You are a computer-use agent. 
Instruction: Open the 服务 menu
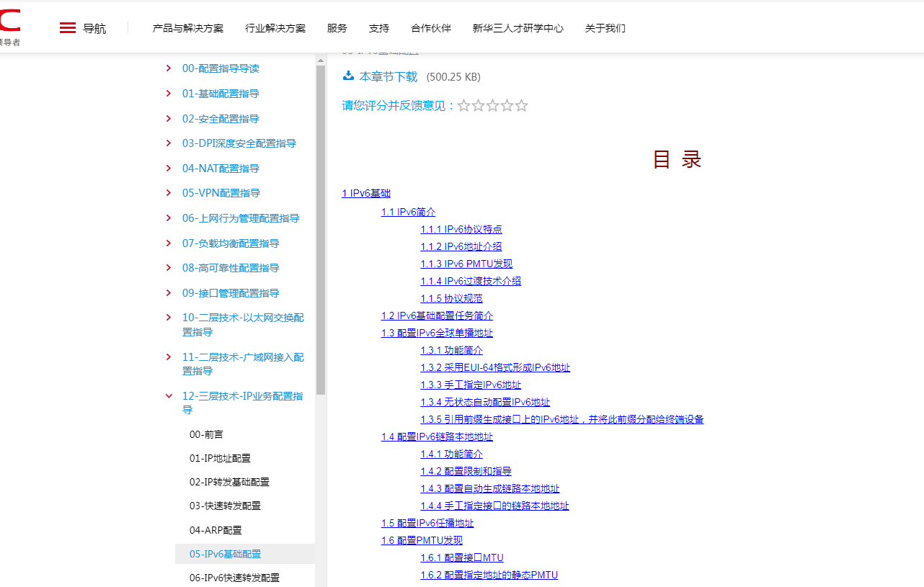coord(337,28)
